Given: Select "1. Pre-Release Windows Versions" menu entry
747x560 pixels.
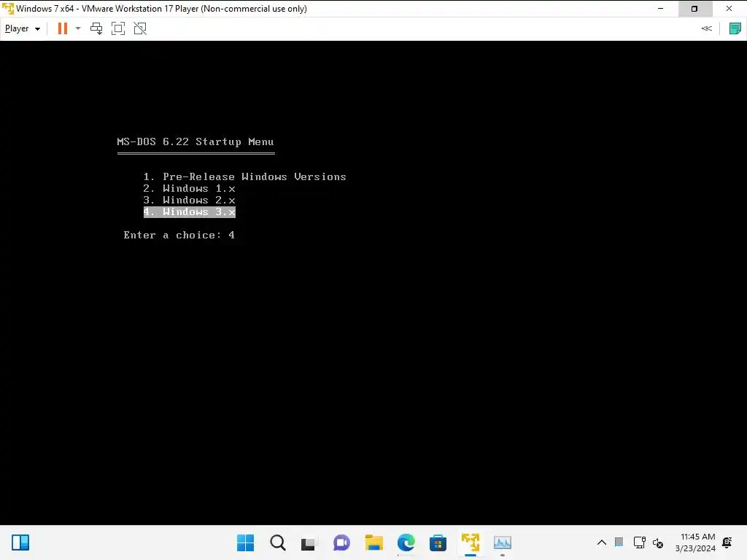Looking at the screenshot, I should pyautogui.click(x=245, y=176).
